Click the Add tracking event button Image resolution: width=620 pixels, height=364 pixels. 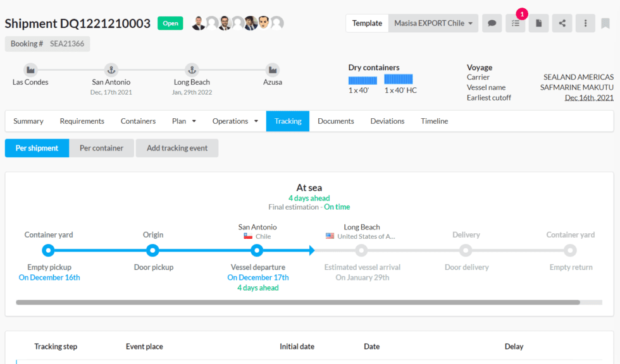point(177,148)
